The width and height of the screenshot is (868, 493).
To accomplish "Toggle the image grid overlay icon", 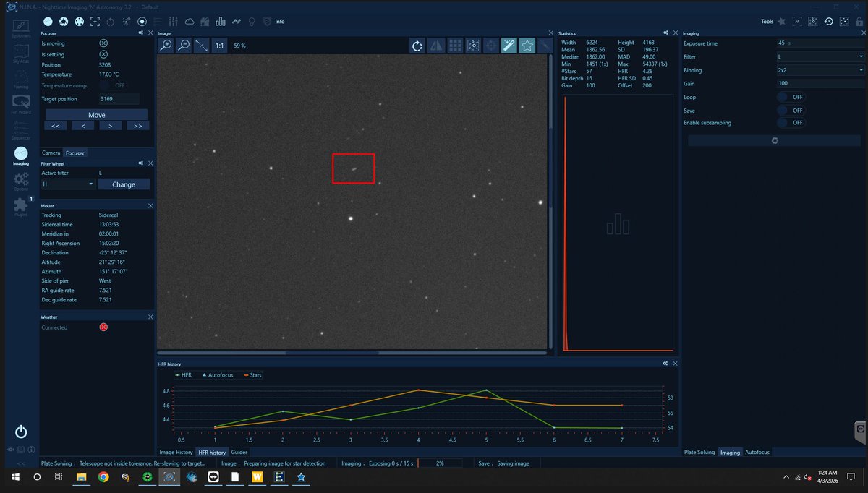I will (455, 46).
